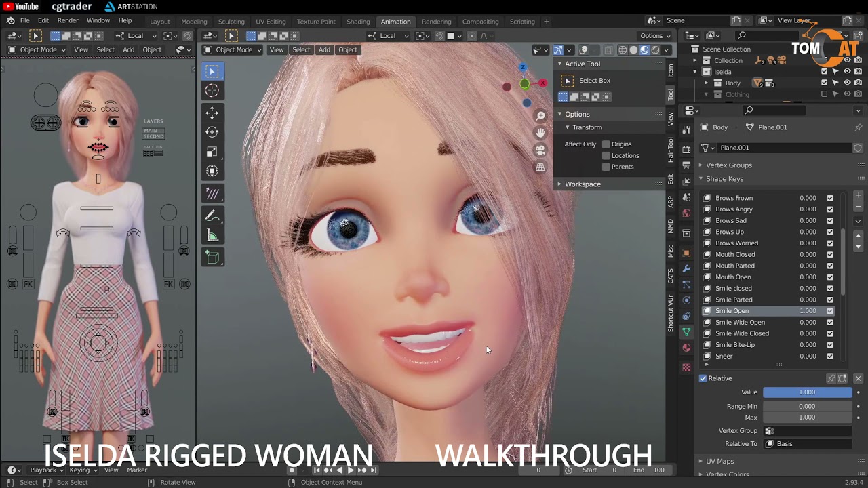This screenshot has width=868, height=488.
Task: Select the Transform tool
Action: 212,171
